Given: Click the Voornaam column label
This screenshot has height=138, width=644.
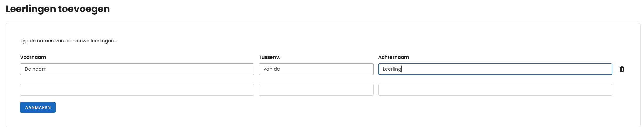Looking at the screenshot, I should tap(33, 57).
